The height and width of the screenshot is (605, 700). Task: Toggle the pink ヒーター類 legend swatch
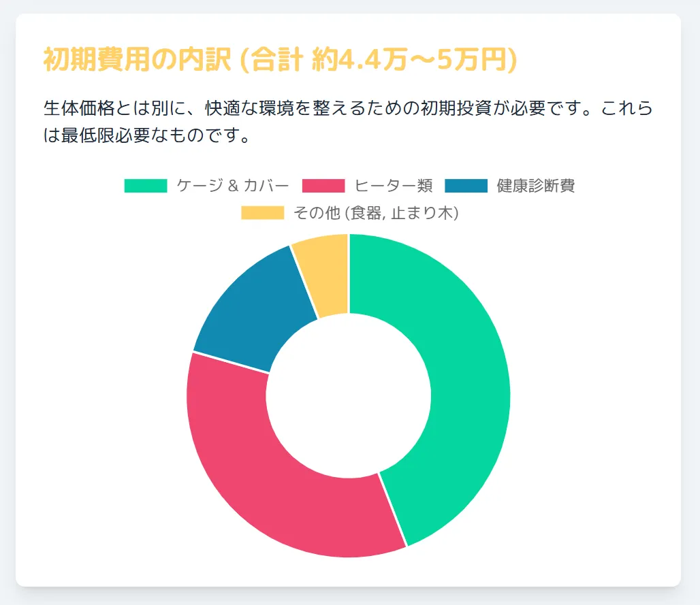click(323, 186)
